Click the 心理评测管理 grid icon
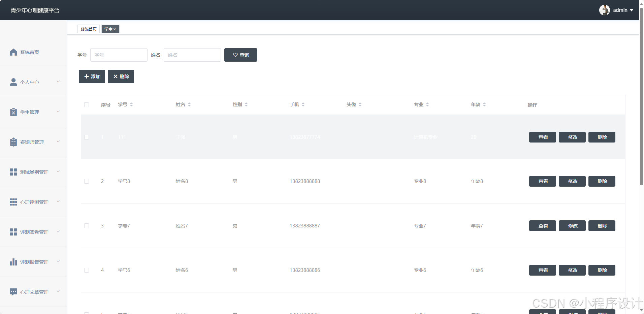 click(13, 202)
